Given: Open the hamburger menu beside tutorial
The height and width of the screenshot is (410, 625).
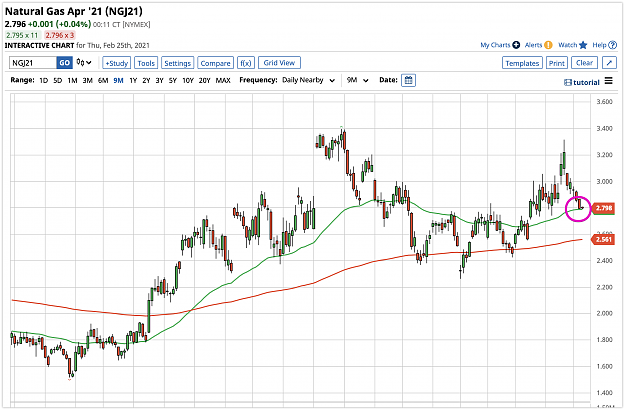Looking at the screenshot, I should tap(608, 81).
